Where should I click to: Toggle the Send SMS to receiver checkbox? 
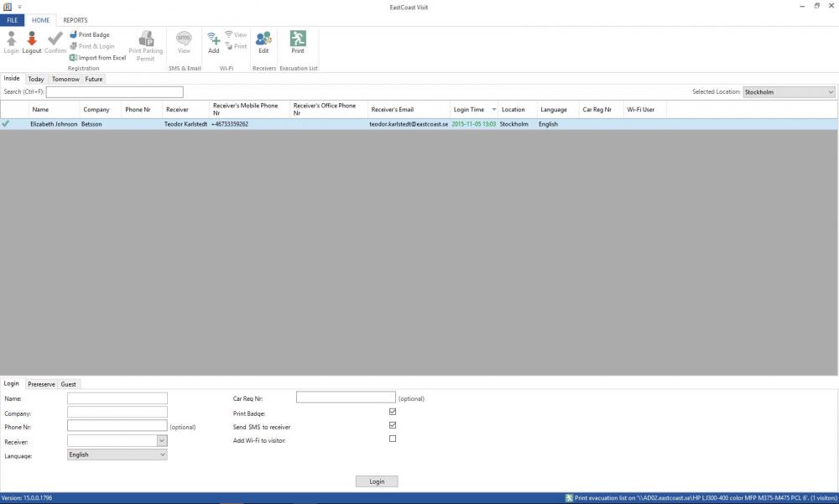point(393,425)
